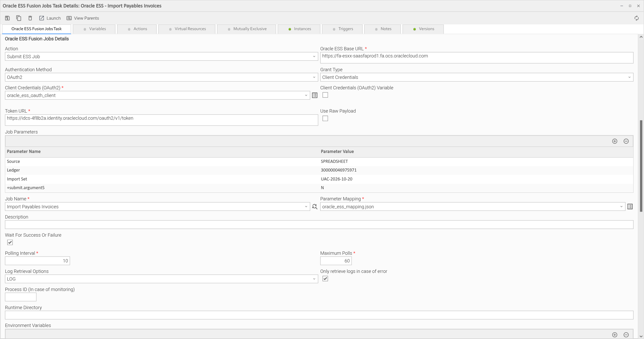This screenshot has height=339, width=644.
Task: Launch the task
Action: [x=50, y=18]
